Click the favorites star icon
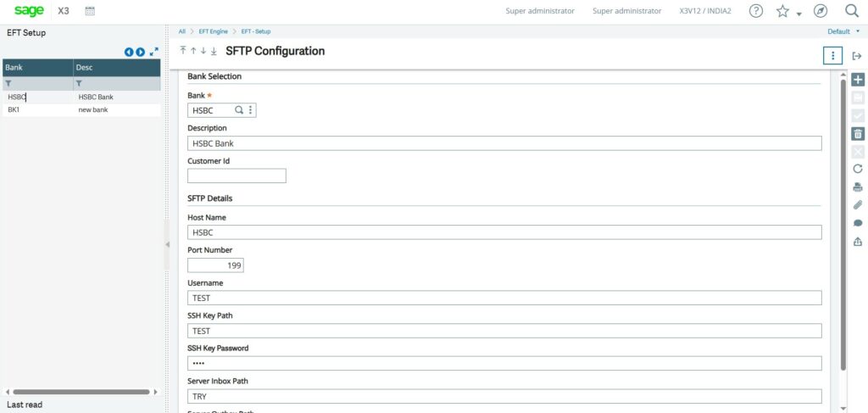This screenshot has height=413, width=868. pyautogui.click(x=782, y=11)
